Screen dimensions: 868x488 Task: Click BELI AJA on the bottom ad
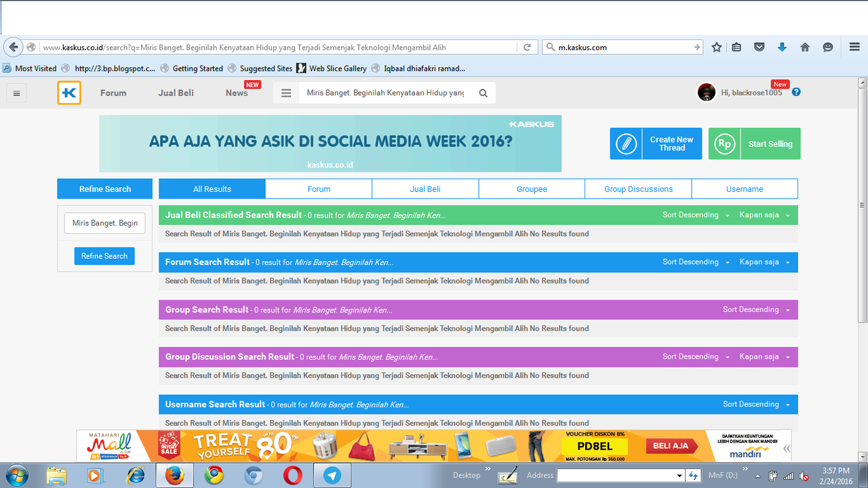pos(671,445)
